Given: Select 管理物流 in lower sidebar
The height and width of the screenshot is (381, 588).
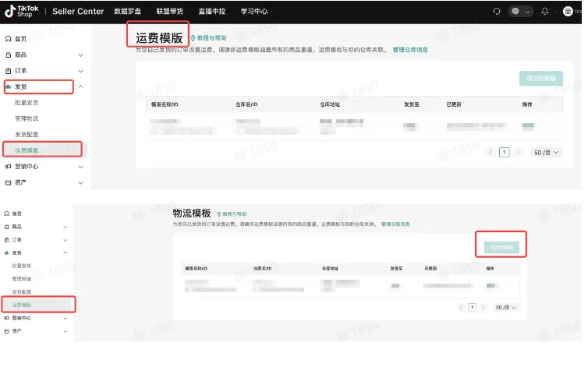Looking at the screenshot, I should [21, 279].
